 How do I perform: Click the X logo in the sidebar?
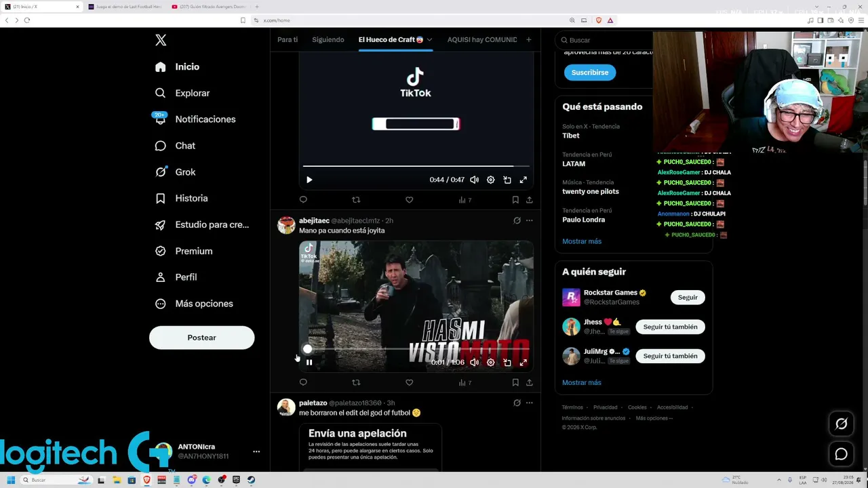pos(161,40)
